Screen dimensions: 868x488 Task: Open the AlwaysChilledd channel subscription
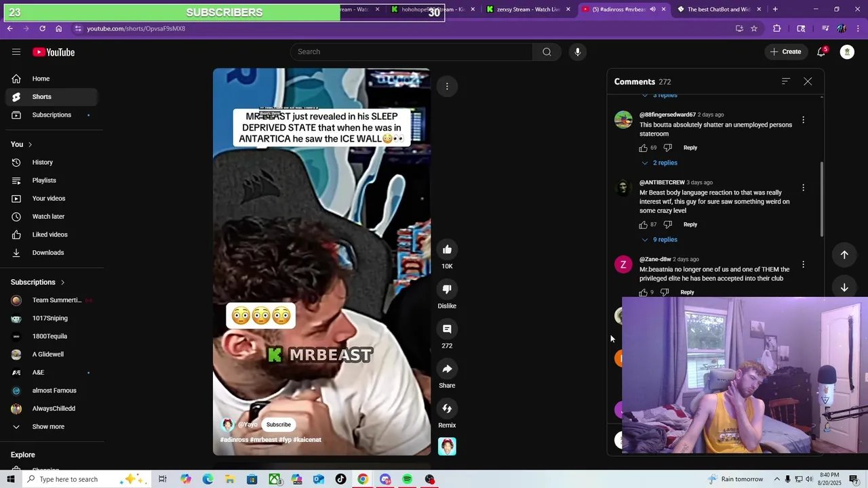51,409
